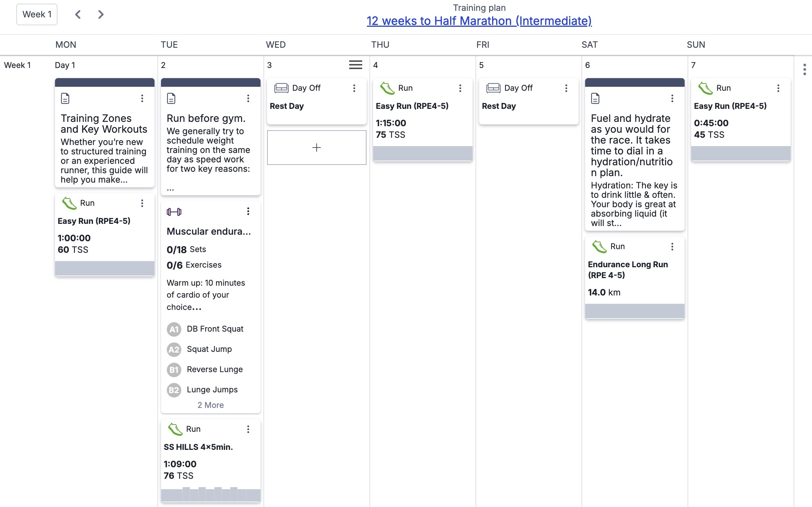Click the note document icon on Training Zones card
Screen dimensions: 812x507
(65, 98)
